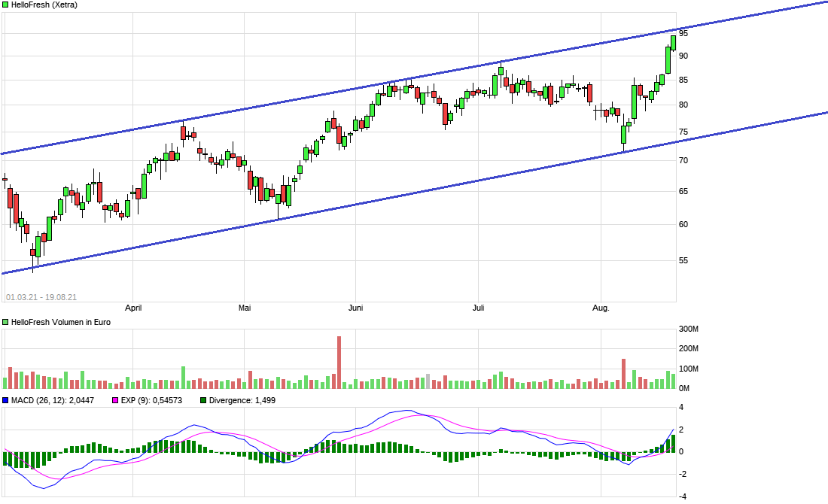Click the tall red volume bar in early August
The image size is (828, 504).
click(x=623, y=374)
